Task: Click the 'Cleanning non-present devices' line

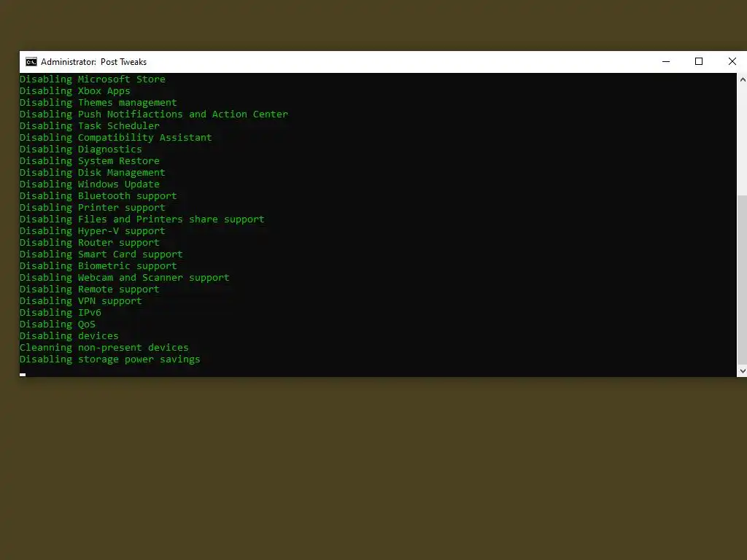Action: (x=104, y=348)
